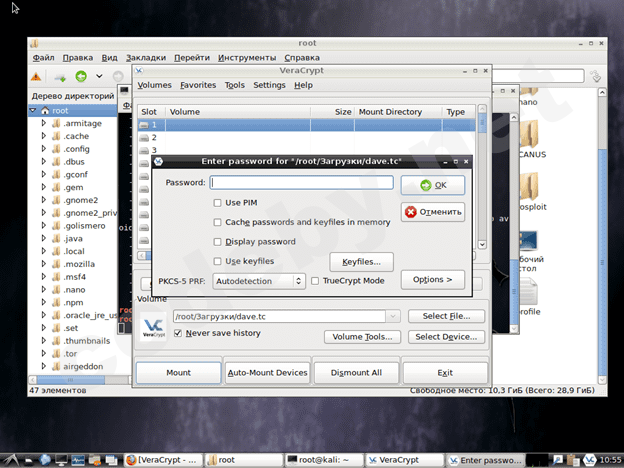
Task: Click the Kali menu icon in taskbar
Action: coord(10,460)
